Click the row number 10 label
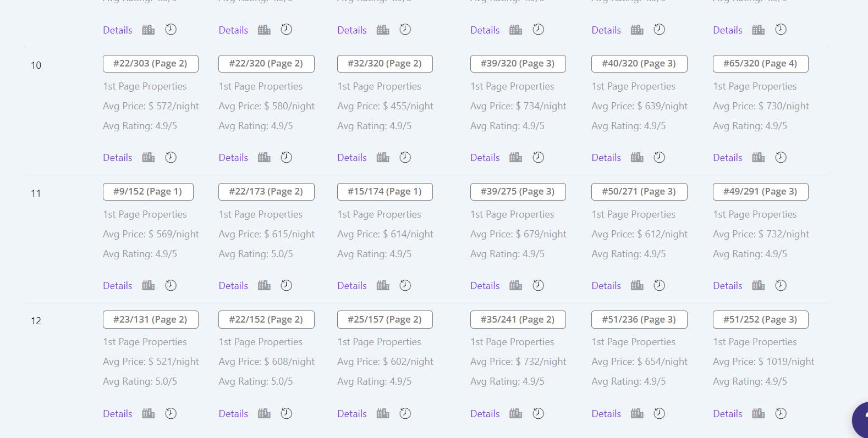The height and width of the screenshot is (438, 868). click(x=36, y=65)
